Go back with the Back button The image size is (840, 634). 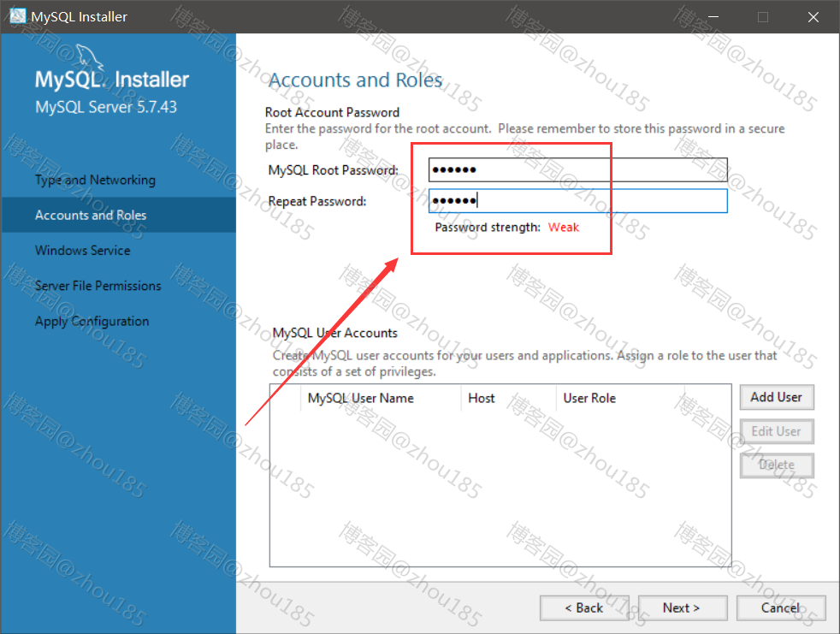584,607
